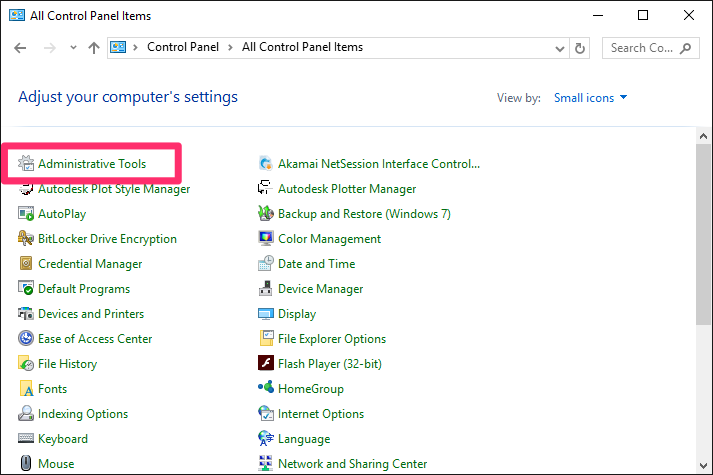Viewport: 713px width, 475px height.
Task: Click the Devices and Printers icon
Action: (26, 313)
